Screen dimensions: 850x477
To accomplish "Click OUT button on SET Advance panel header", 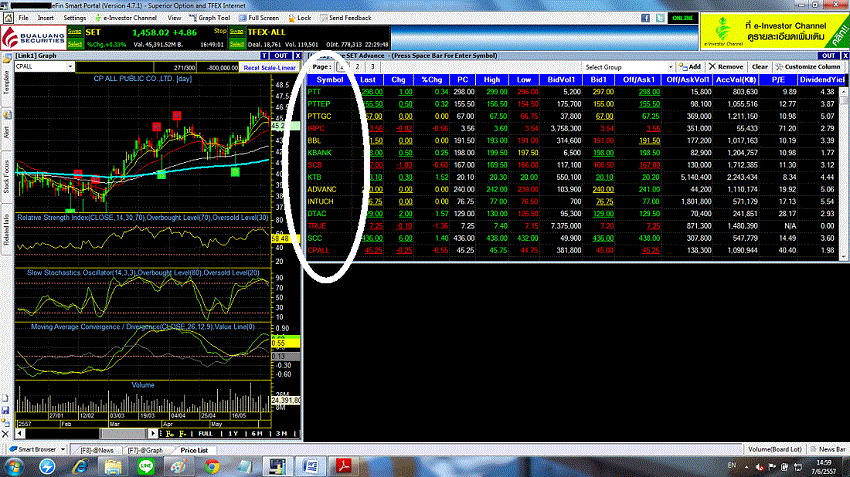I will tap(828, 56).
